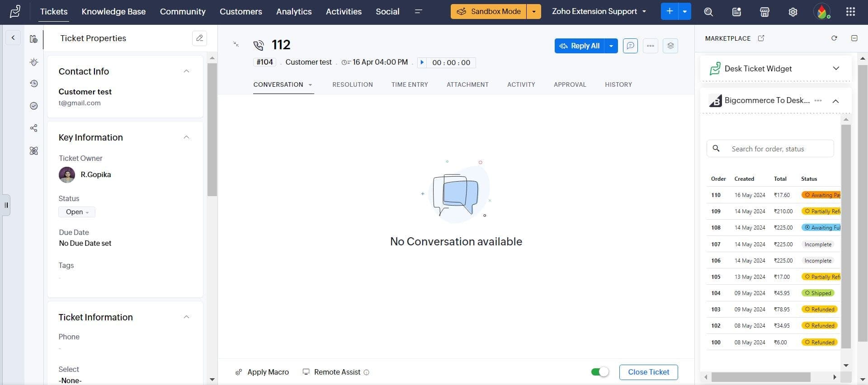Collapse the Contact Info section
Viewport: 868px width, 385px height.
[x=186, y=71]
